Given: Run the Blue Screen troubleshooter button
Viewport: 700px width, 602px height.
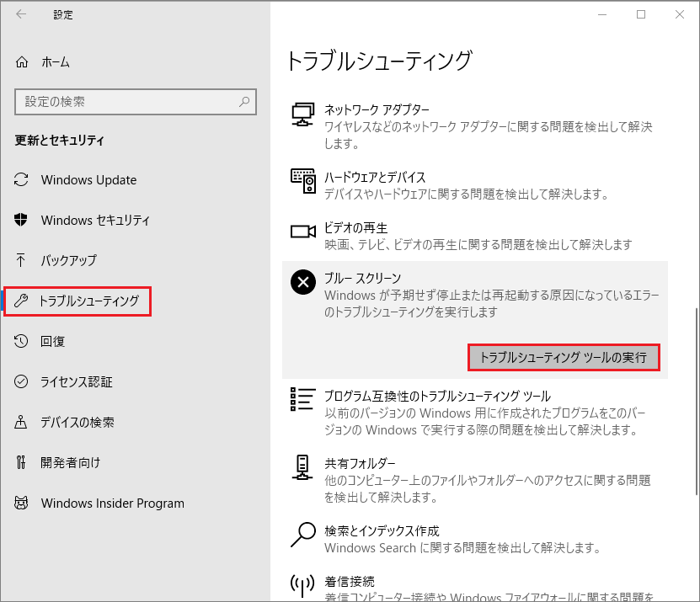Looking at the screenshot, I should [564, 358].
